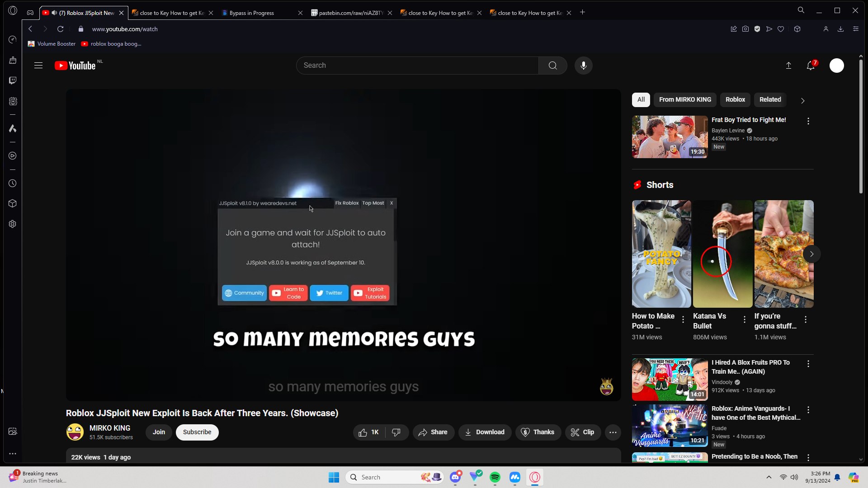Open the sidebar player icon

click(x=13, y=156)
